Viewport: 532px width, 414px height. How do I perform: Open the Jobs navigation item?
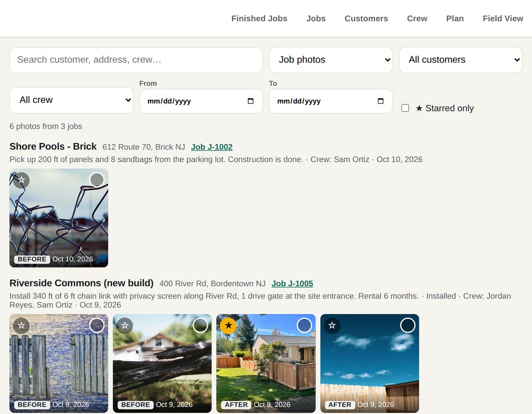(x=316, y=19)
